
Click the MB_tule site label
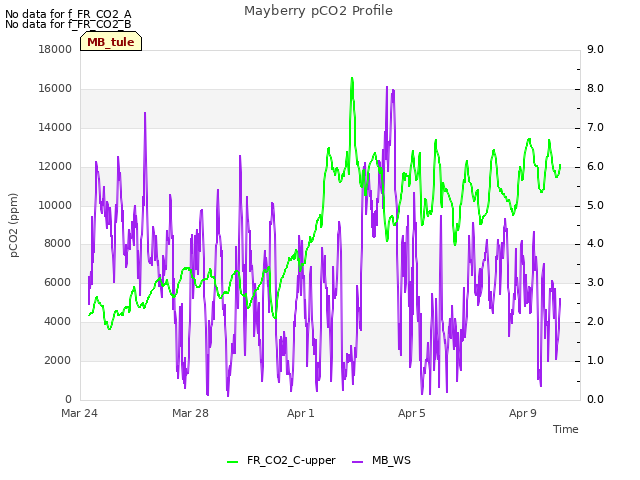[x=111, y=42]
